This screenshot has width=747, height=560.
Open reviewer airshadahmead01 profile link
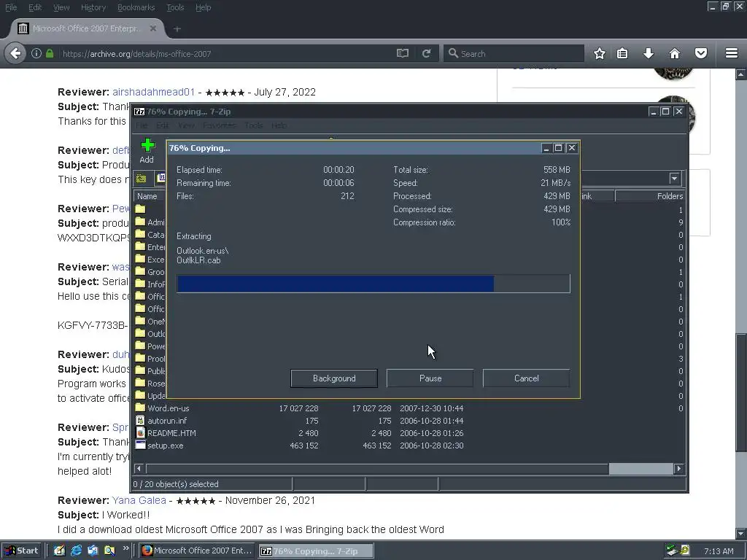(153, 92)
